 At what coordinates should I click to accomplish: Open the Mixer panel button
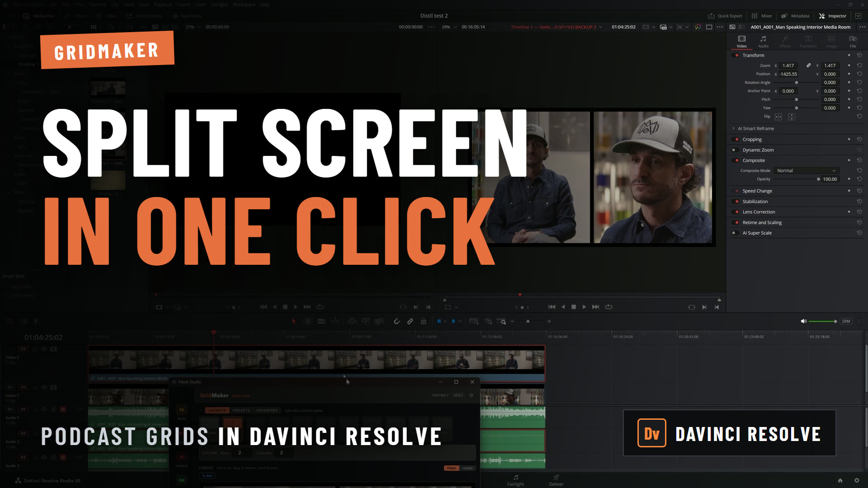click(x=762, y=16)
